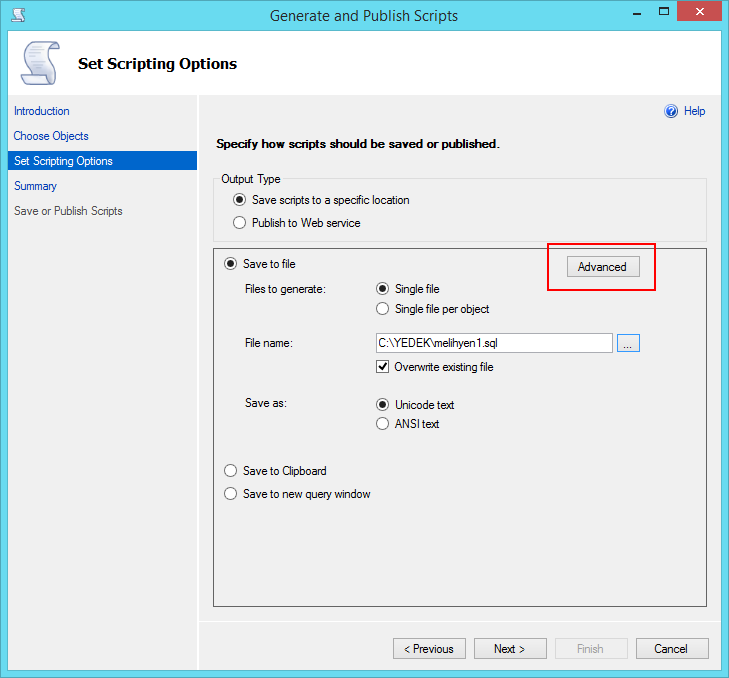729x678 pixels.
Task: Click the blue Help question mark icon
Action: click(671, 111)
